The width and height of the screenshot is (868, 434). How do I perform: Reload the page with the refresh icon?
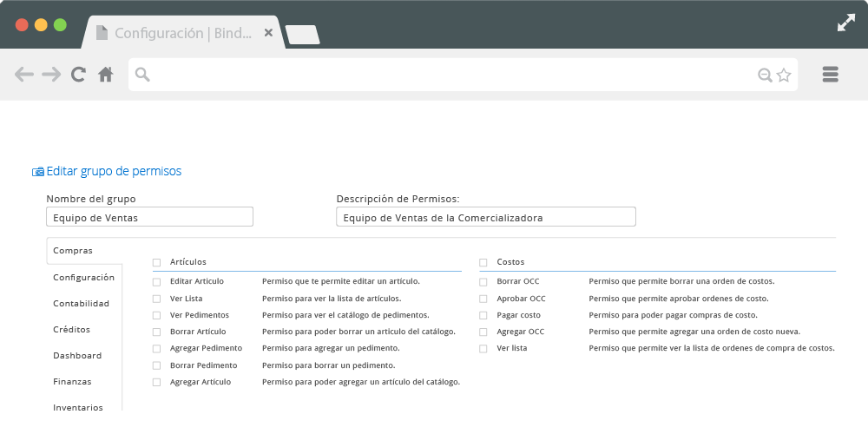tap(79, 74)
